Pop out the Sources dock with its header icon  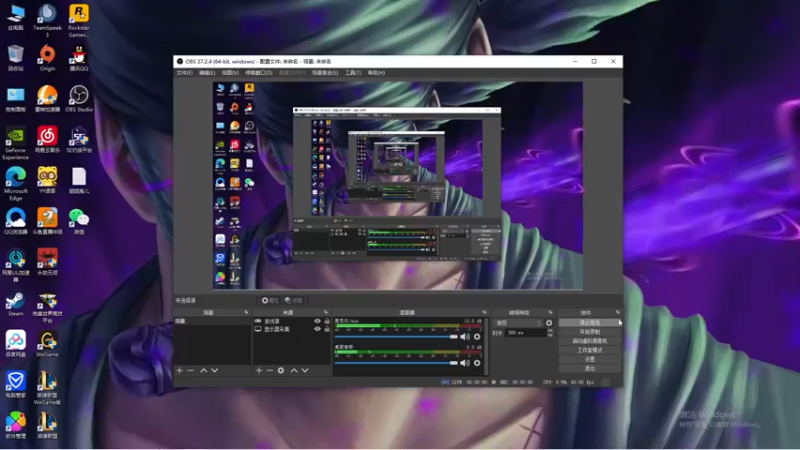[326, 312]
